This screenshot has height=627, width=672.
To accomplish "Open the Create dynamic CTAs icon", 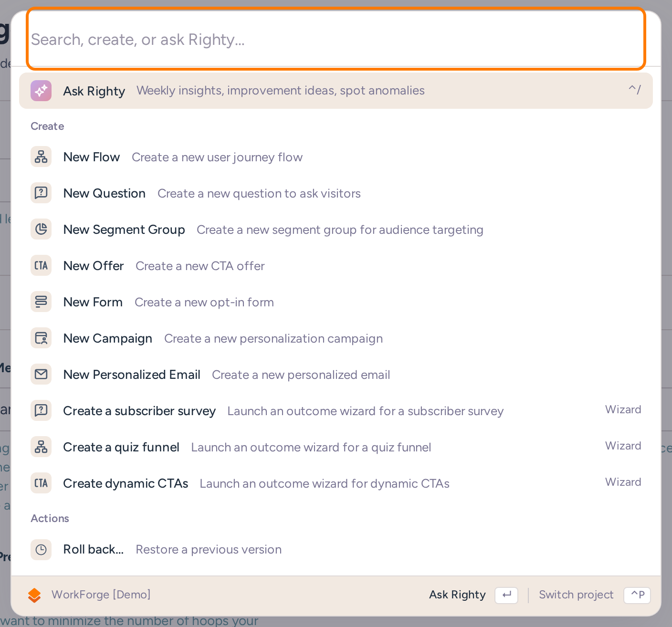I will 41,483.
